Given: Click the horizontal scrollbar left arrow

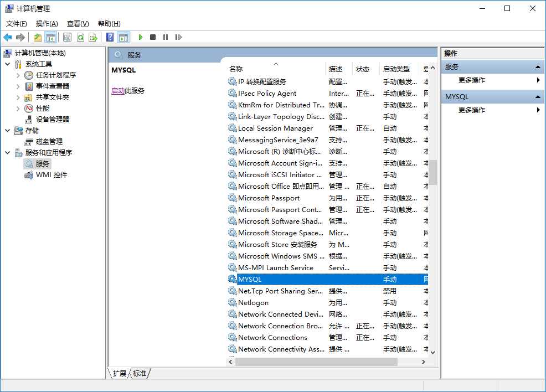Looking at the screenshot, I should (x=230, y=362).
